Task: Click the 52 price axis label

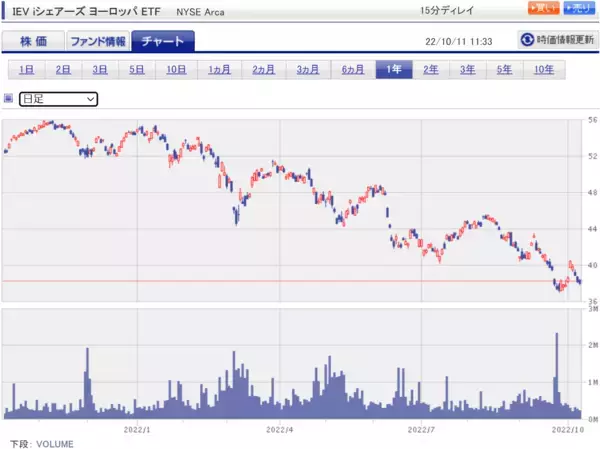Action: pos(592,156)
